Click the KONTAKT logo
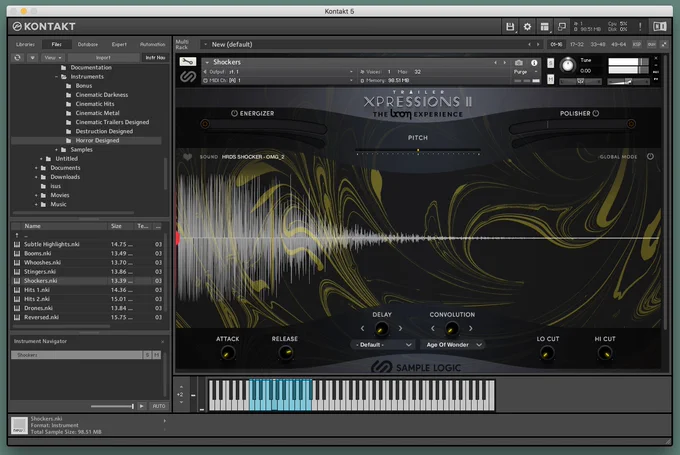Image resolution: width=680 pixels, height=455 pixels. pyautogui.click(x=44, y=26)
